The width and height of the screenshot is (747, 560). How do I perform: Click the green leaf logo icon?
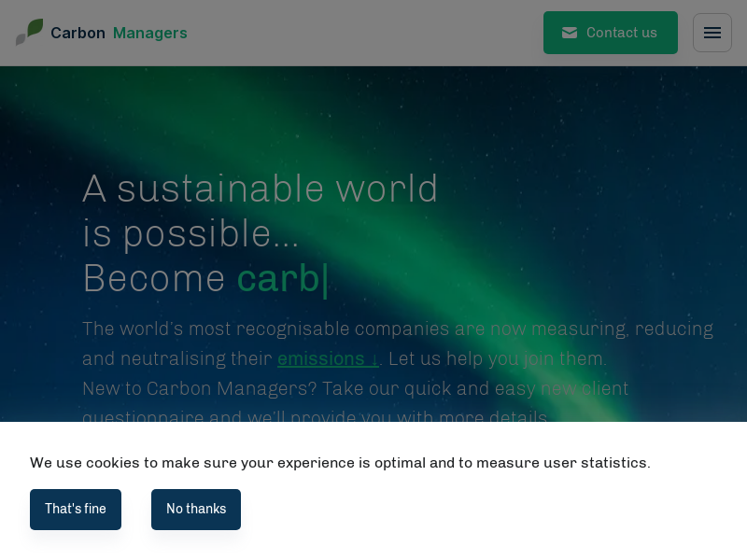point(29,33)
